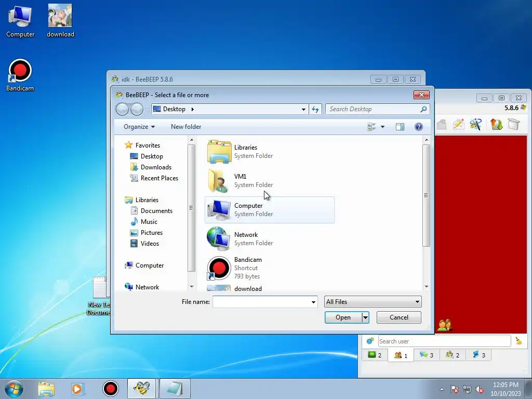Click the bucket icon in BeeBEEP toolbar
This screenshot has width=532, height=399.
click(x=514, y=124)
